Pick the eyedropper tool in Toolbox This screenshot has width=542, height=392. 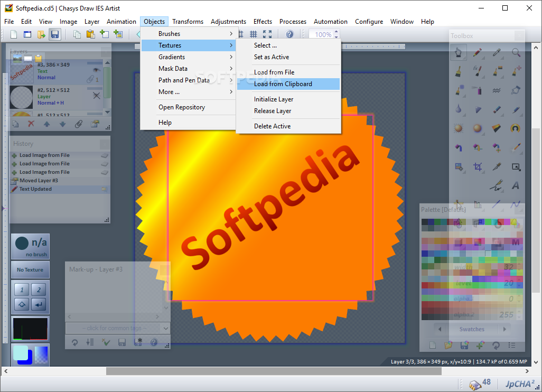point(497,52)
